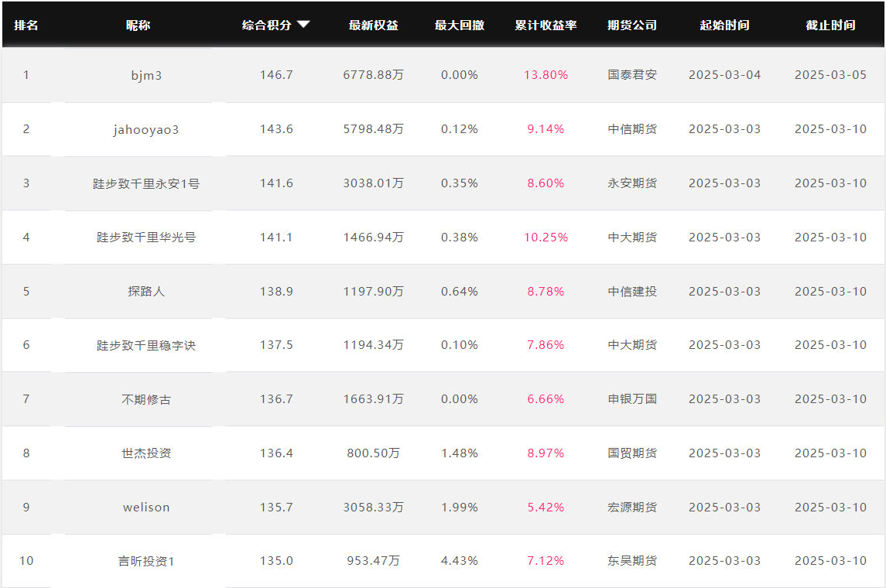Image resolution: width=886 pixels, height=588 pixels.
Task: Click return rate 6.66%
Action: (546, 398)
